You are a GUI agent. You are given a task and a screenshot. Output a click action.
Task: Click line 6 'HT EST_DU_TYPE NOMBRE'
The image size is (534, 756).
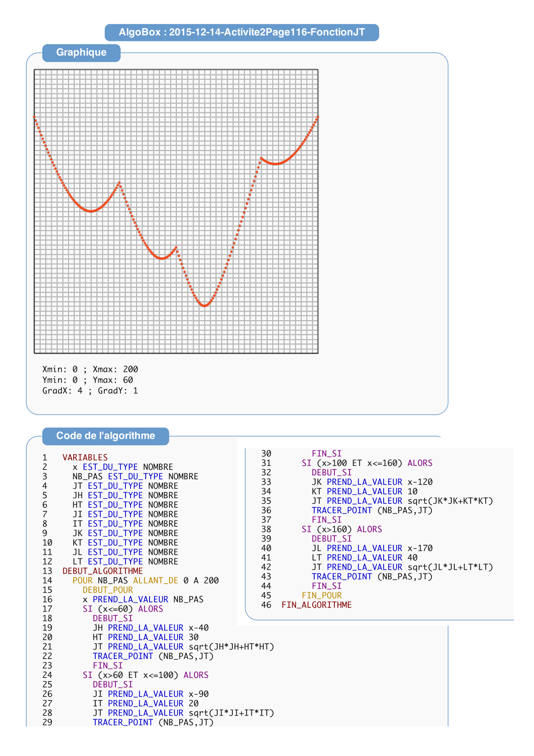(125, 505)
